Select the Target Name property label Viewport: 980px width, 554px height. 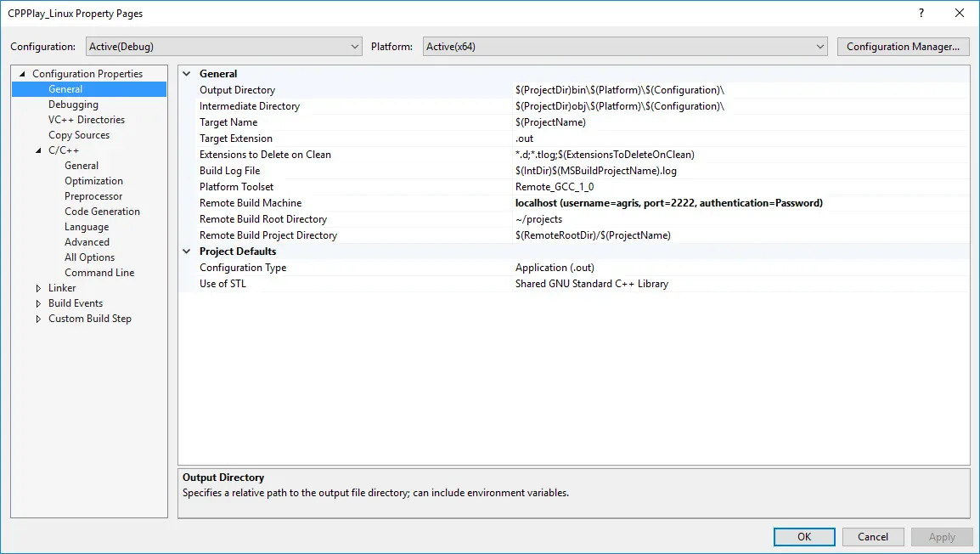coord(228,122)
